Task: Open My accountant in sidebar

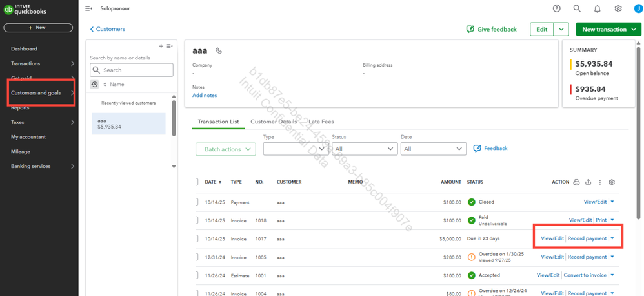Action: [28, 137]
